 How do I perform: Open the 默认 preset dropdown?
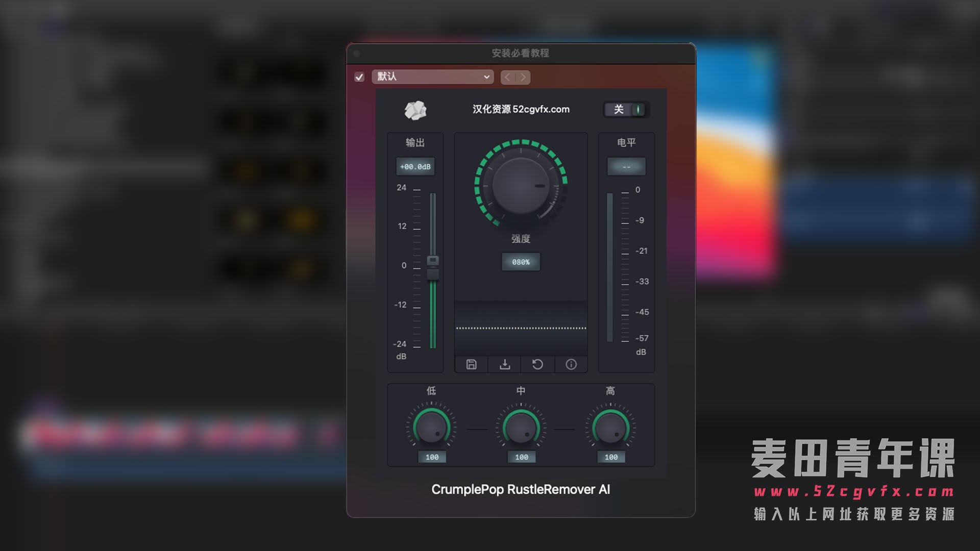(x=432, y=77)
